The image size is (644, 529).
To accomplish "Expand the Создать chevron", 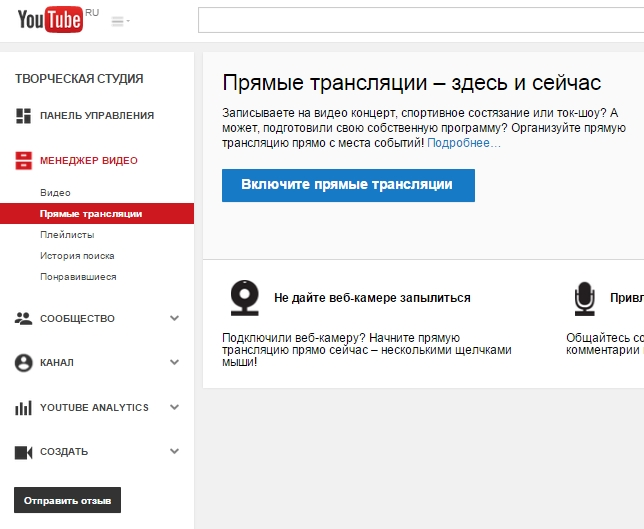I will point(175,451).
